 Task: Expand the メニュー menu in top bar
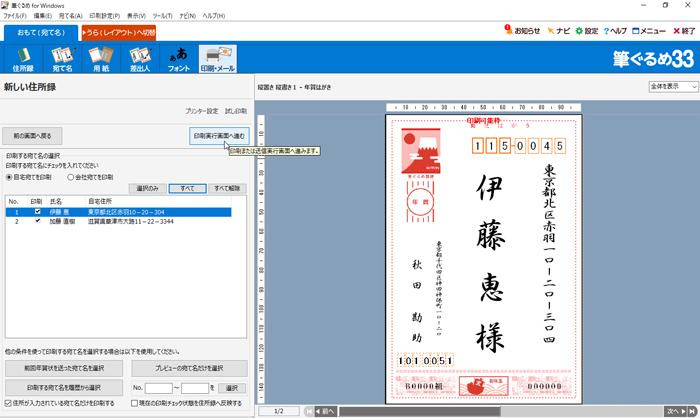(647, 31)
